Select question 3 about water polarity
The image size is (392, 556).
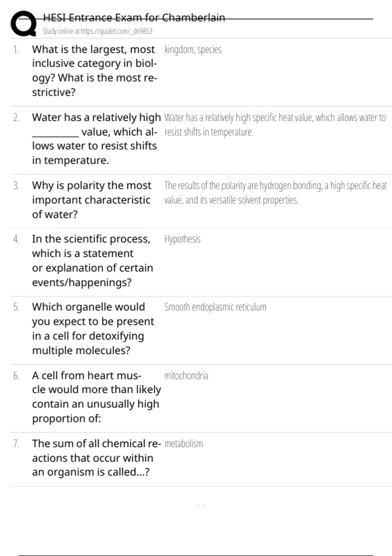click(91, 200)
